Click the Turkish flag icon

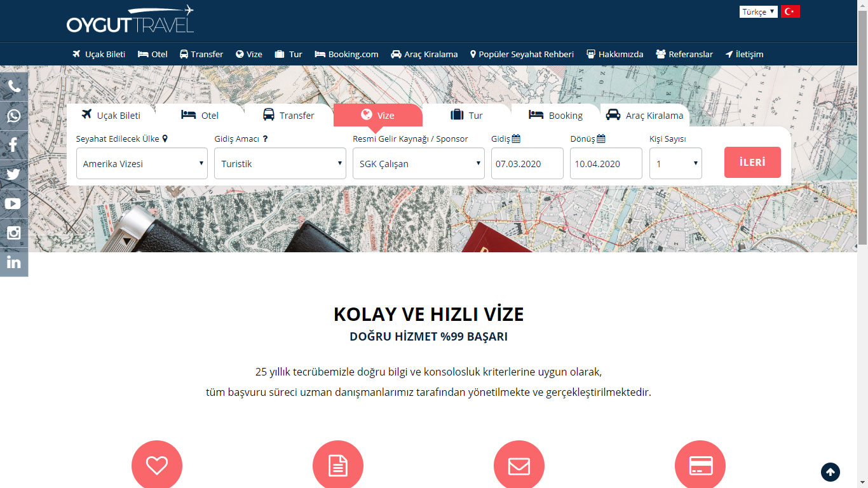click(x=790, y=11)
